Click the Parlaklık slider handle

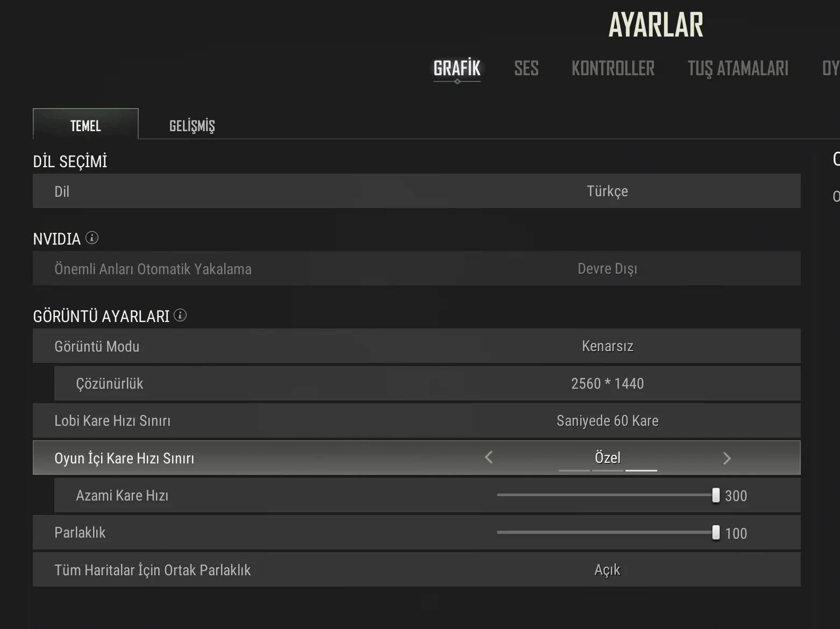(716, 533)
